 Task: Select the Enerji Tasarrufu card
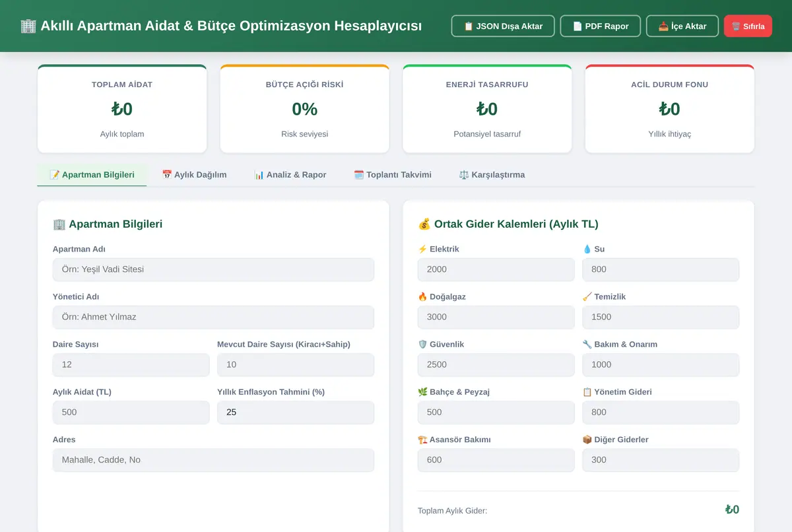[487, 109]
